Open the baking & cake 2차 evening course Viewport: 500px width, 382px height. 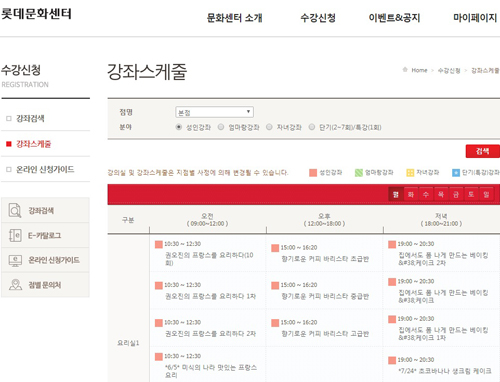point(443,259)
